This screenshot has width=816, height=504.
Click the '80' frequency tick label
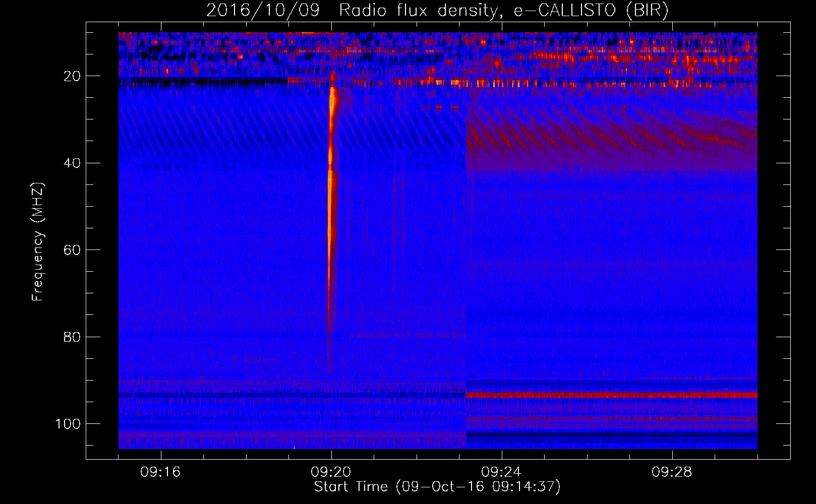tap(73, 337)
